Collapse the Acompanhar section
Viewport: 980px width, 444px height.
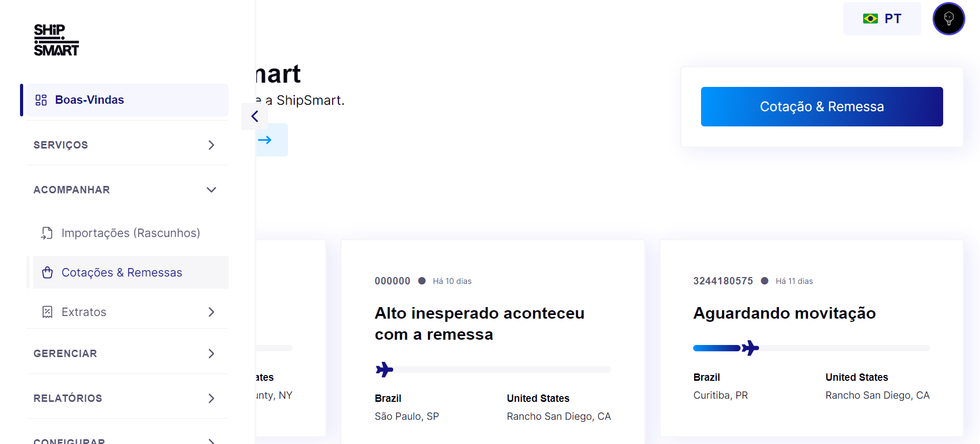click(x=211, y=190)
